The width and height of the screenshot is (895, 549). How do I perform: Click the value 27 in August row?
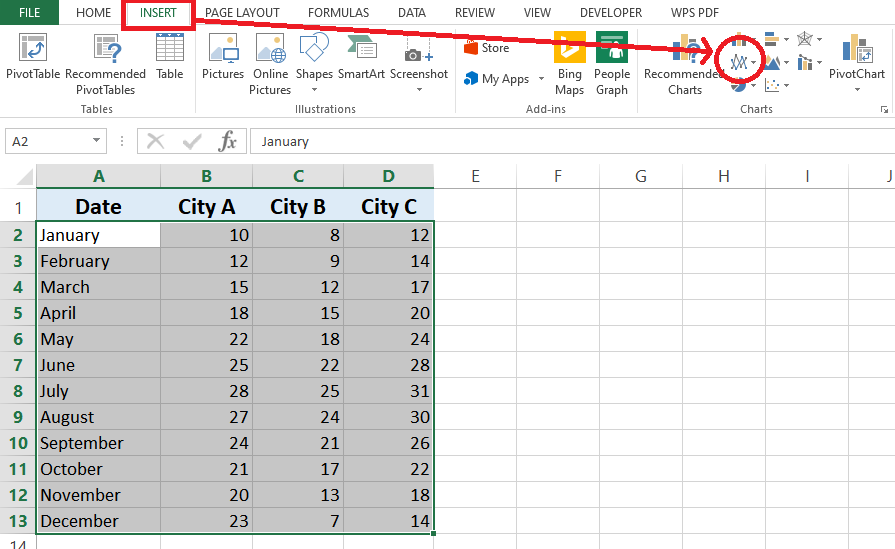pyautogui.click(x=207, y=417)
